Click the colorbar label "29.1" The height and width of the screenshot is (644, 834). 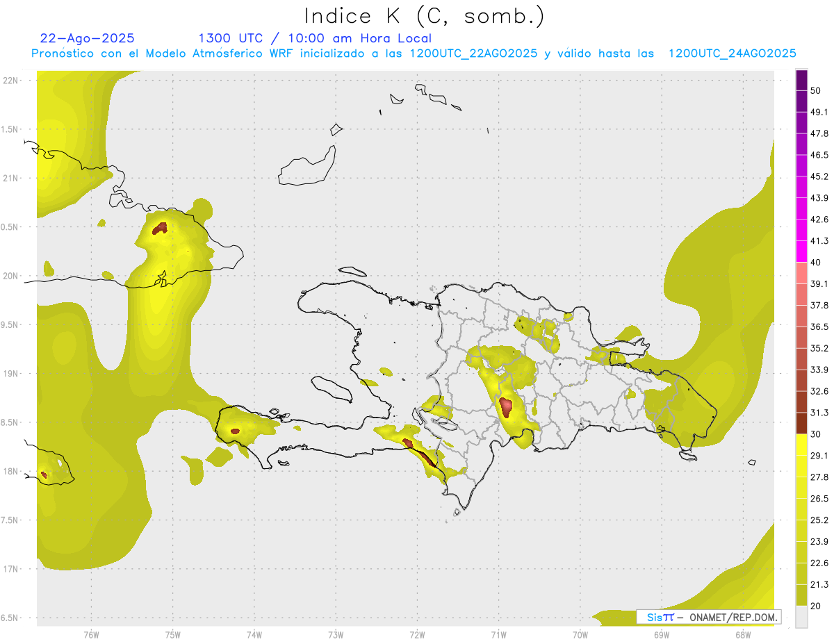click(x=819, y=455)
